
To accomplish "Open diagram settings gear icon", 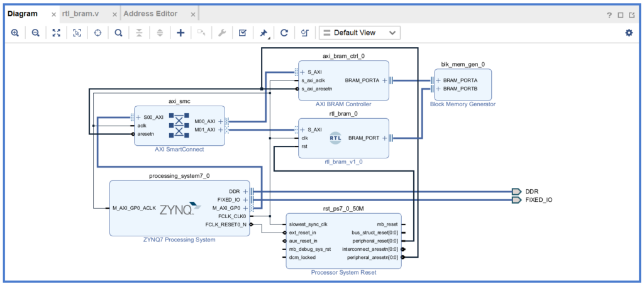I will (629, 33).
